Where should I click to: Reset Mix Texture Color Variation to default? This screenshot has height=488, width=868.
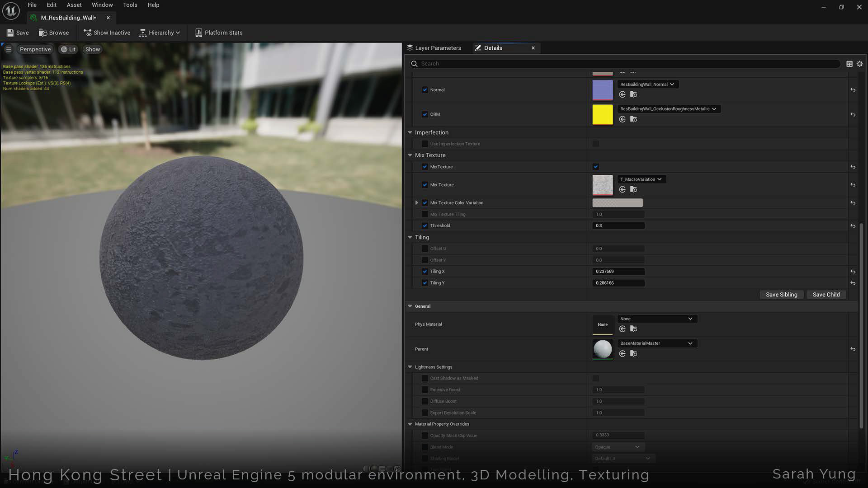click(x=853, y=203)
